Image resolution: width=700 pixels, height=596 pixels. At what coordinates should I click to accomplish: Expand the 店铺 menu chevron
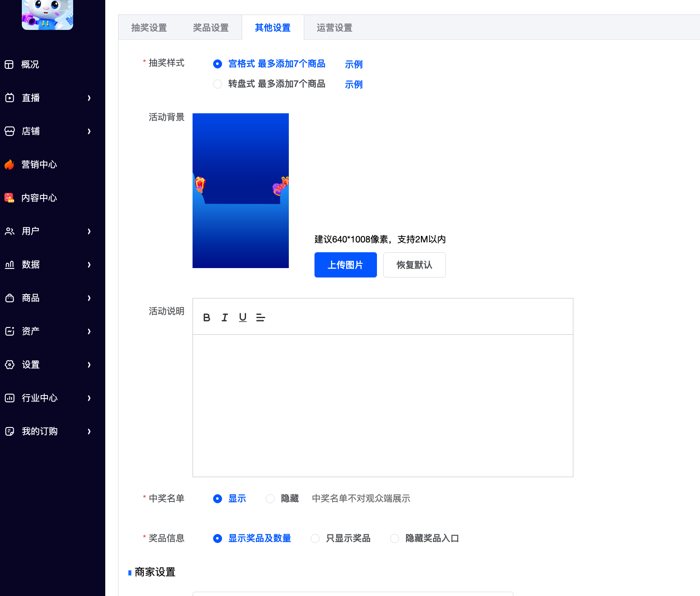[x=89, y=131]
